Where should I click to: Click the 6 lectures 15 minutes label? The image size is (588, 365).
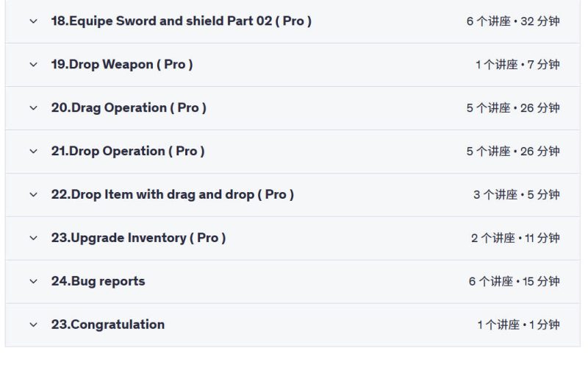[x=514, y=281]
